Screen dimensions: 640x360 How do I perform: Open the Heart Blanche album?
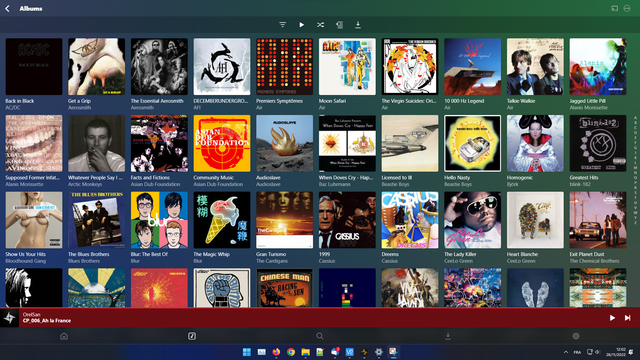[535, 220]
